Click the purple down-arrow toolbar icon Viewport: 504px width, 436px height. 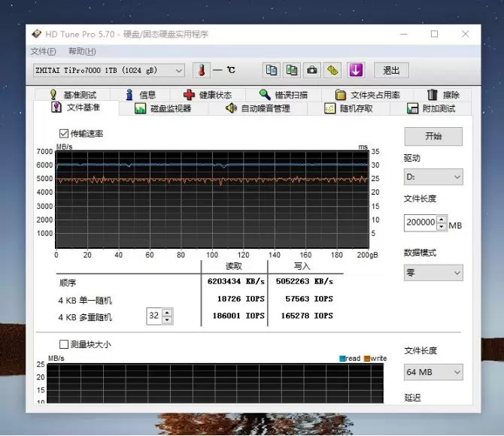pos(355,70)
